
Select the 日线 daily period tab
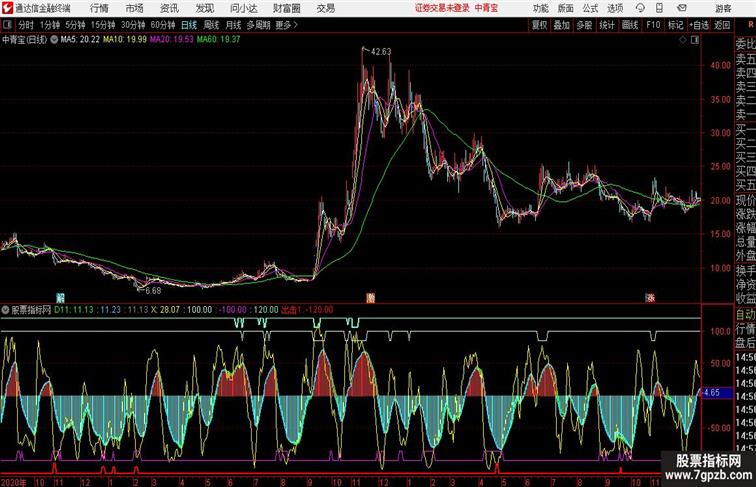pos(189,25)
